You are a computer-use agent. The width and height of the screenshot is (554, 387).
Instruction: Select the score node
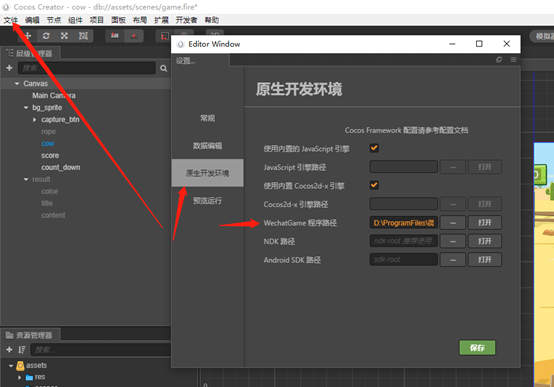tap(50, 156)
